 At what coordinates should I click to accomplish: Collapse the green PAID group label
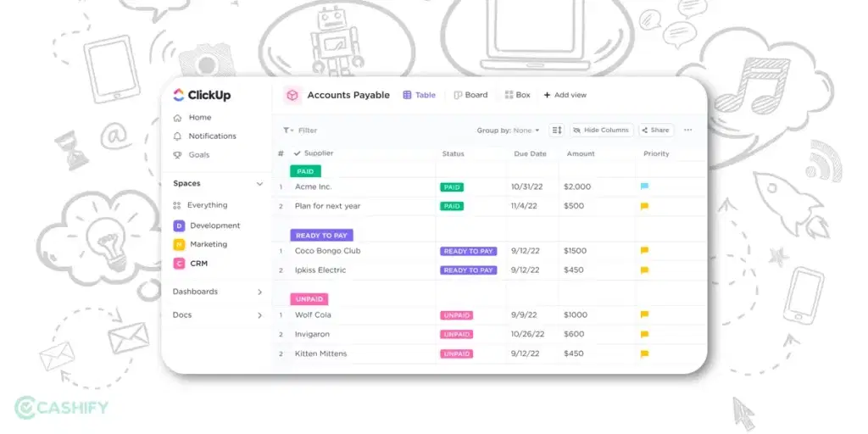[x=305, y=171]
